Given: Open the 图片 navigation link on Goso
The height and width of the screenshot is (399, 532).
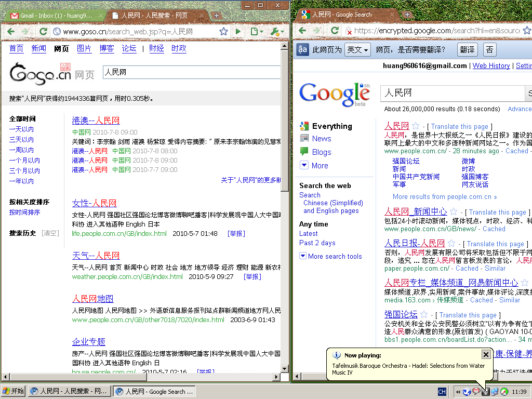Looking at the screenshot, I should (84, 48).
